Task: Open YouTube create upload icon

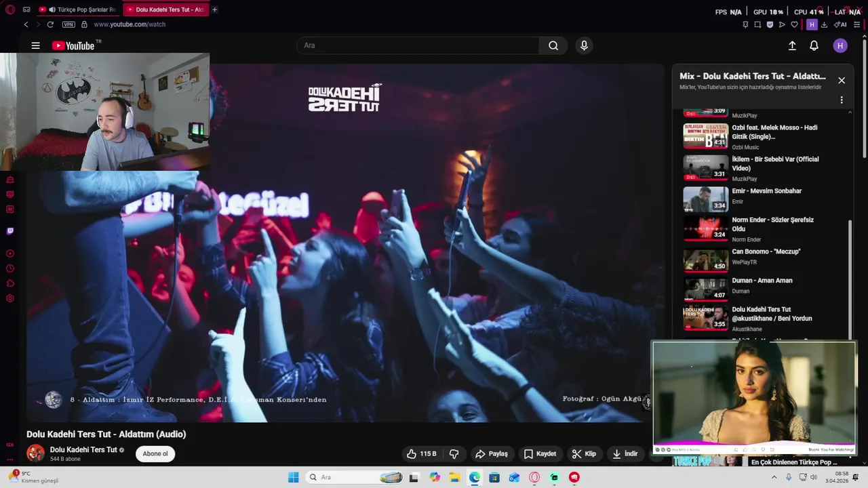Action: click(792, 45)
